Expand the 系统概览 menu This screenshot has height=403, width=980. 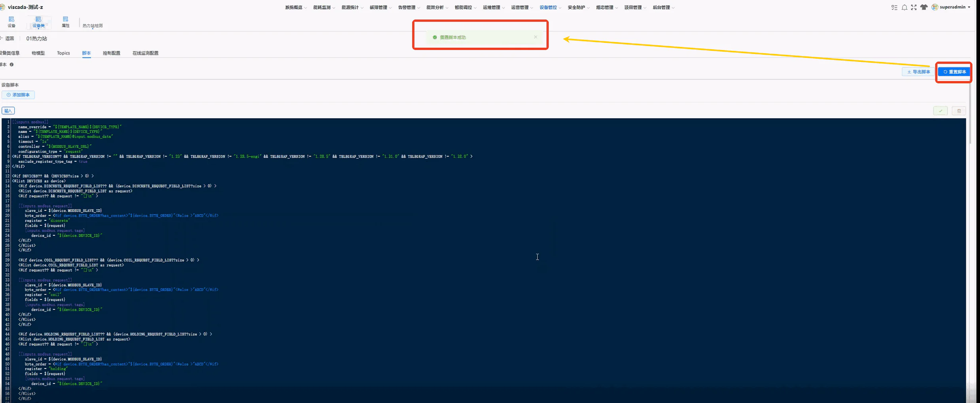pos(296,7)
